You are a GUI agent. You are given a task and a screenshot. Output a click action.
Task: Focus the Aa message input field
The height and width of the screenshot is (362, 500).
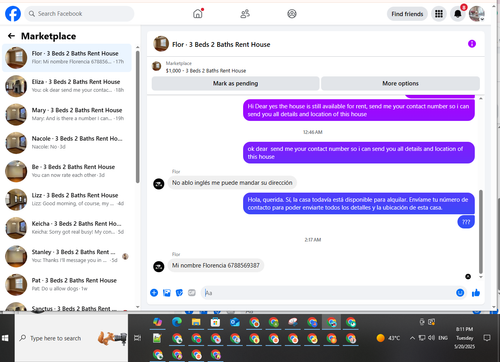pyautogui.click(x=328, y=293)
